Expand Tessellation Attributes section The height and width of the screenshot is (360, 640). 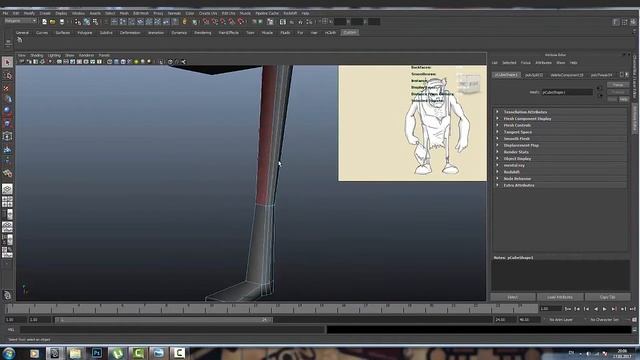point(560,112)
